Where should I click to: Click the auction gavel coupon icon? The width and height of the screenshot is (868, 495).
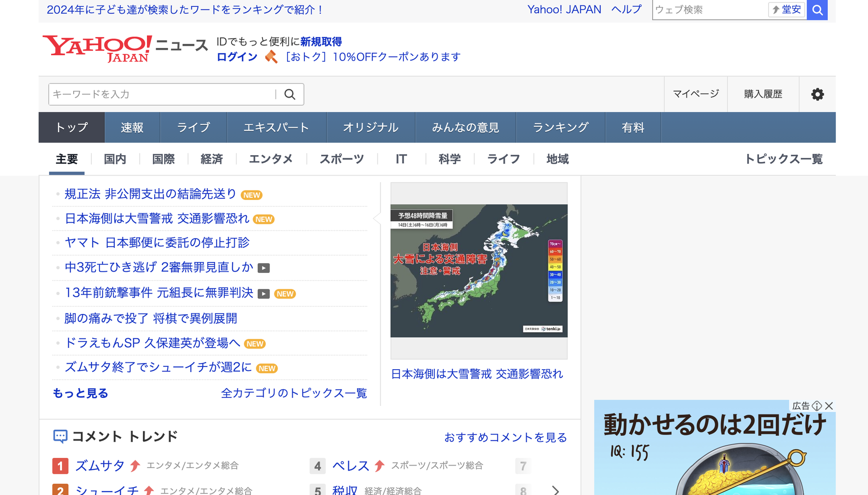point(271,57)
